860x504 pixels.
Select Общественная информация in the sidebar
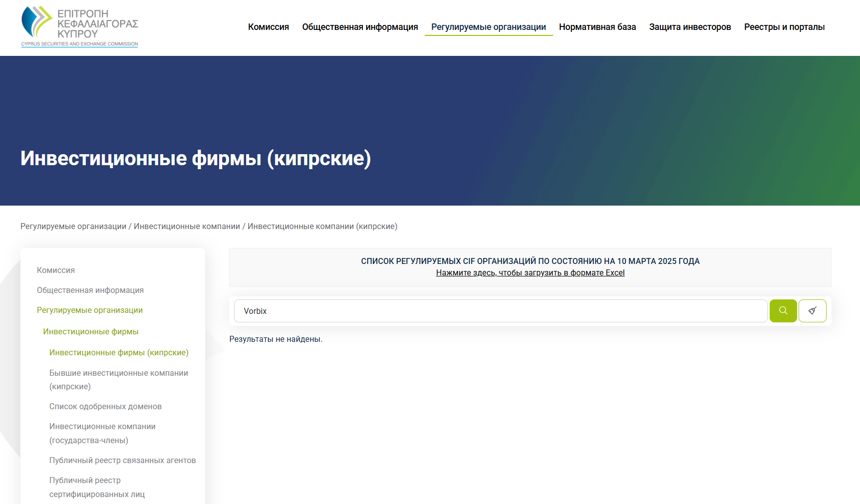[90, 290]
